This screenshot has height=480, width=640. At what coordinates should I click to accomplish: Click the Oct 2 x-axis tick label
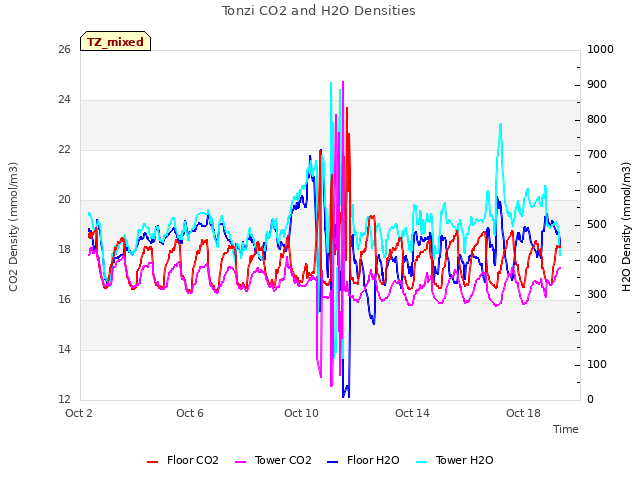[79, 413]
